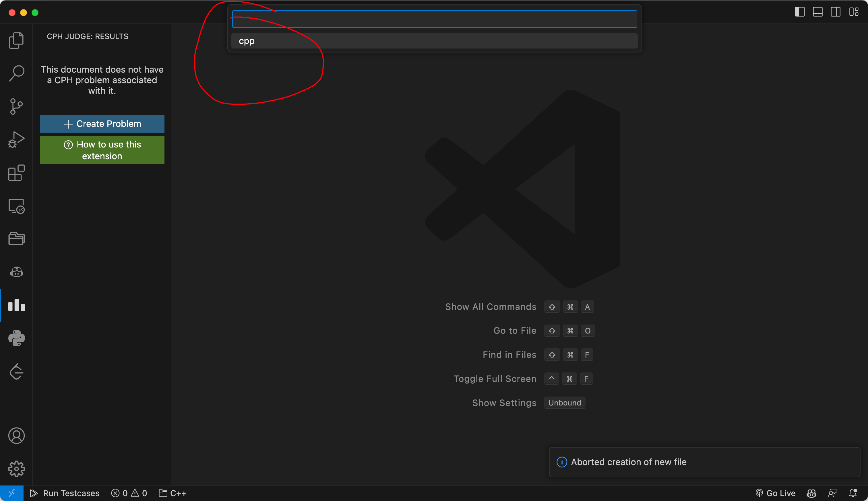
Task: Select the cpp option in quick pick
Action: point(434,41)
